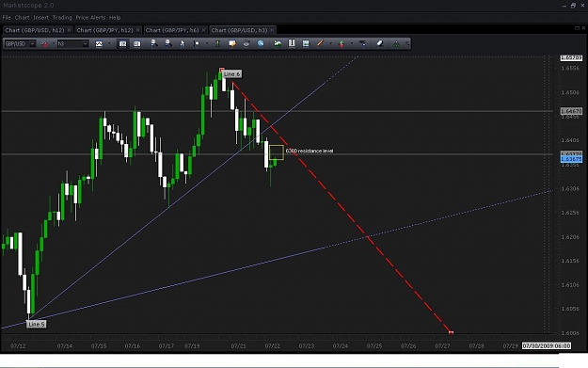
Task: Click the highlighted icon after the chart type arrow
Action: click(122, 44)
